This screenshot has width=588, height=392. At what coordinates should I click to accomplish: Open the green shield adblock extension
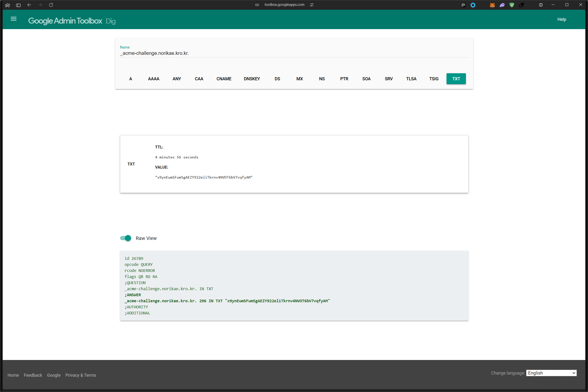pyautogui.click(x=512, y=5)
